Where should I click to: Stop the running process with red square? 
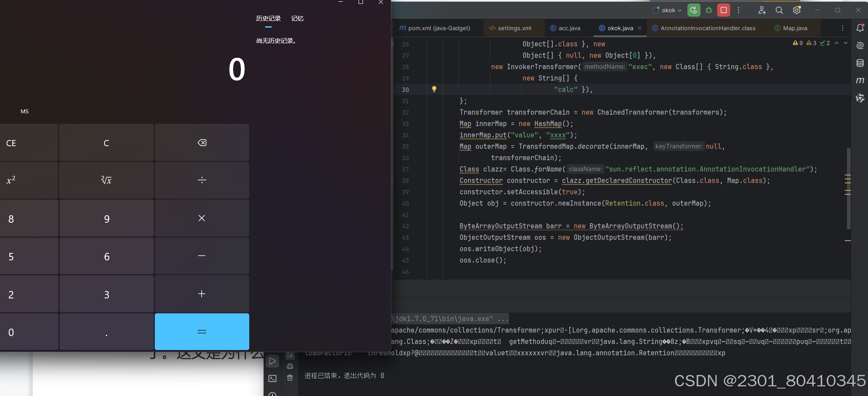click(x=724, y=10)
